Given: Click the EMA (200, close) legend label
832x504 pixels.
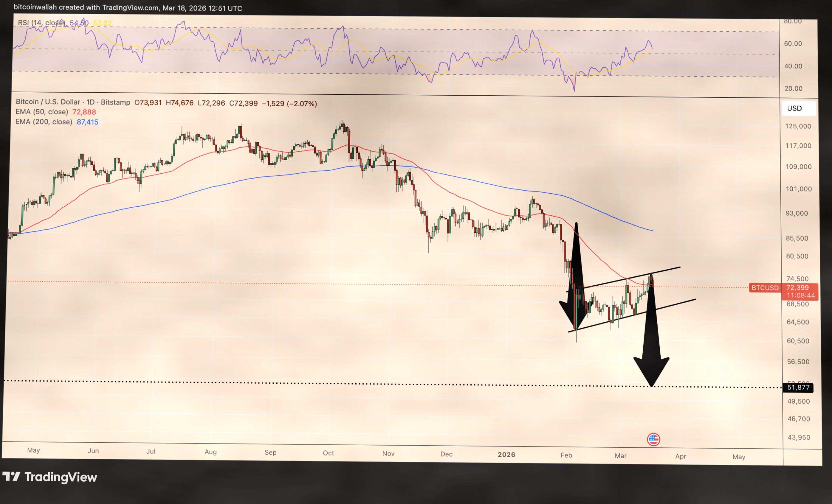Looking at the screenshot, I should [x=44, y=122].
